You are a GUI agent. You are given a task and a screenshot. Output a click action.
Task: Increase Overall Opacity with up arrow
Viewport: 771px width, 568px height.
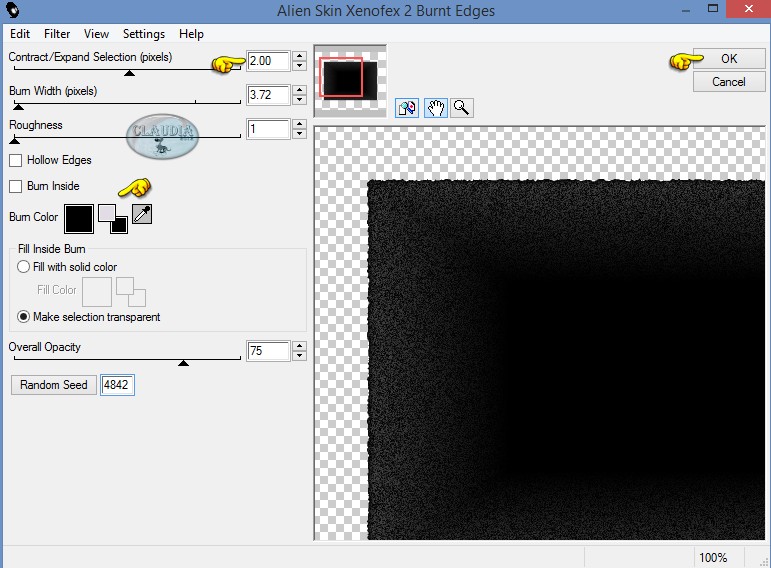click(x=299, y=346)
